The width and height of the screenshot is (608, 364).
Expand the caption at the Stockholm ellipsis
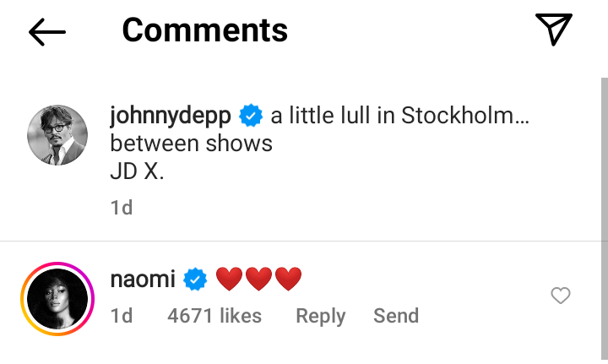click(x=521, y=116)
